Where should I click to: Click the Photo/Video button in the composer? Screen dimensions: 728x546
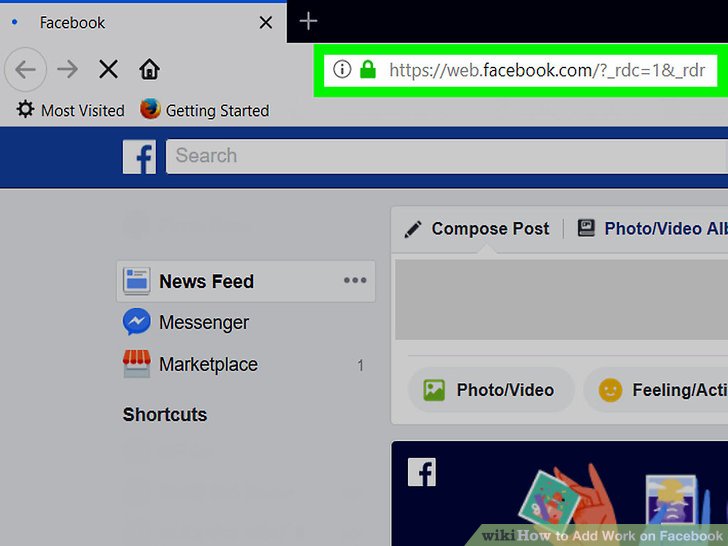pyautogui.click(x=491, y=390)
